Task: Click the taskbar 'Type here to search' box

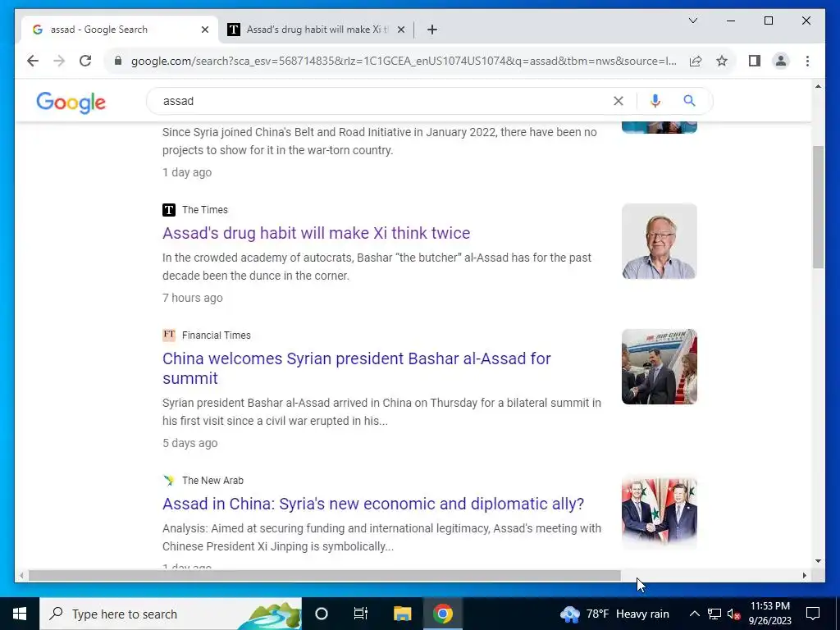Action: 171,614
